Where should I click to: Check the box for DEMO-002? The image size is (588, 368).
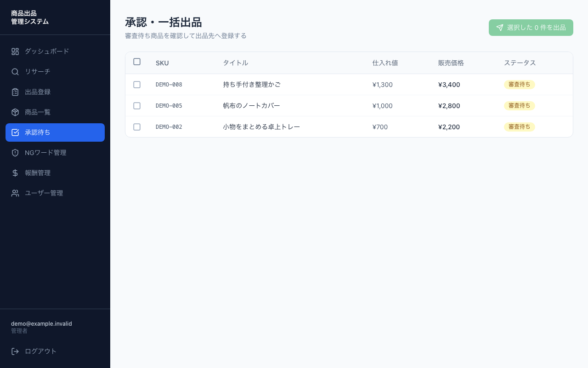137,127
